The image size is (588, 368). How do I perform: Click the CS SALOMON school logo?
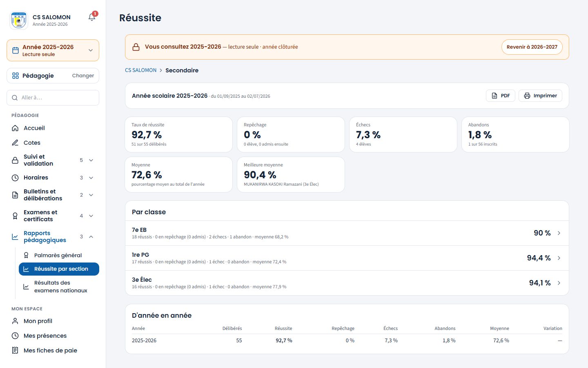18,20
